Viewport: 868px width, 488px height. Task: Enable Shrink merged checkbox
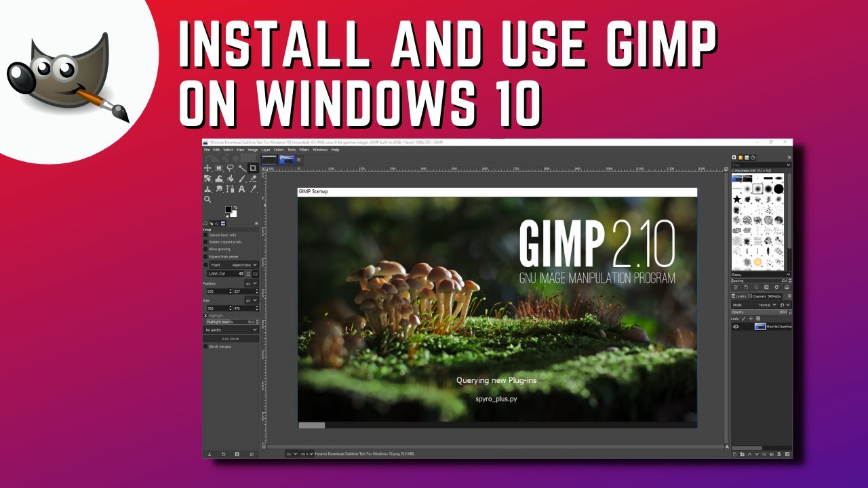[x=205, y=346]
